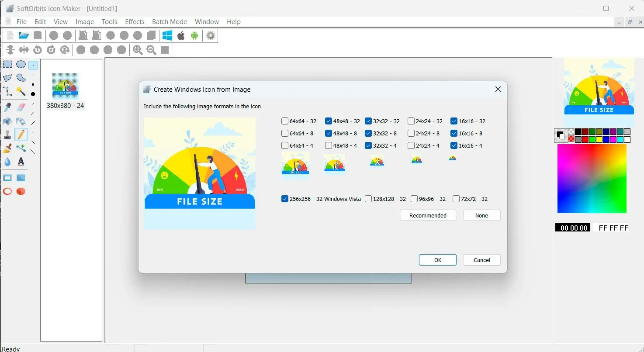Open Android icon creation mode
644x352 pixels.
click(195, 35)
